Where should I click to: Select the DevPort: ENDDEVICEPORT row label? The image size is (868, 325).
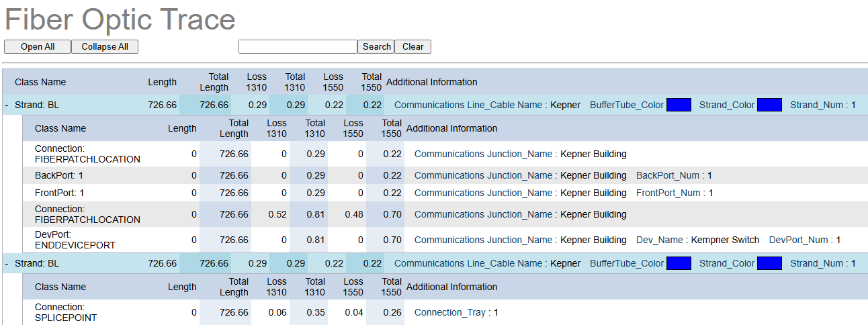pyautogui.click(x=75, y=240)
